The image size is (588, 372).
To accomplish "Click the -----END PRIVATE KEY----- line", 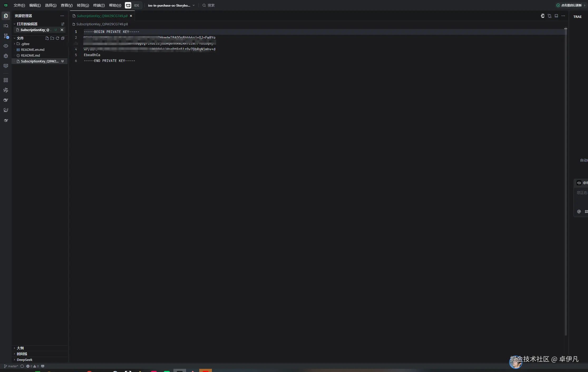I will [109, 61].
